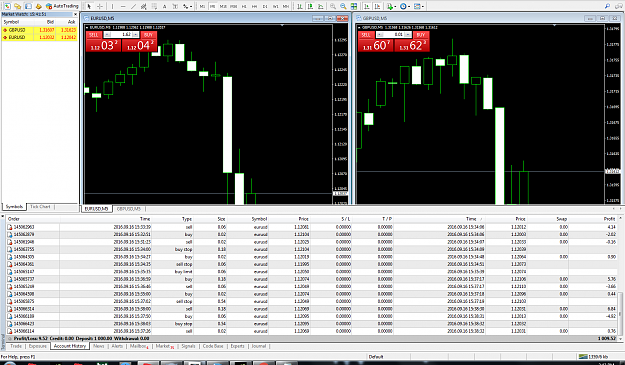Sort history by Profit column header

click(609, 219)
